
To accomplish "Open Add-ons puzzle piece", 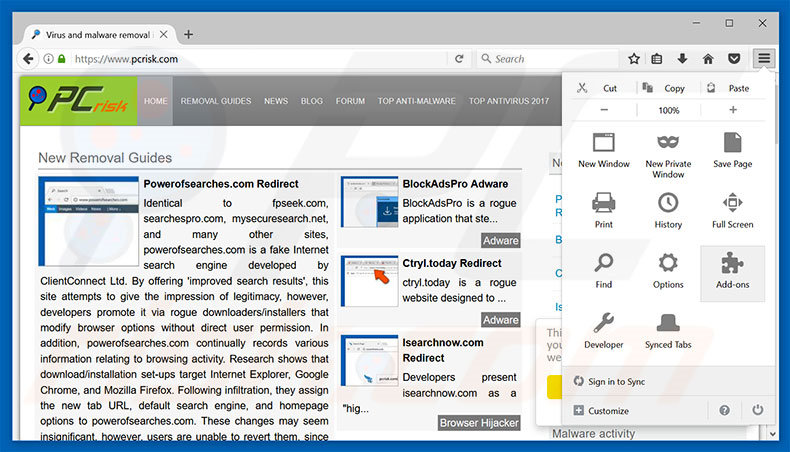I will (733, 274).
